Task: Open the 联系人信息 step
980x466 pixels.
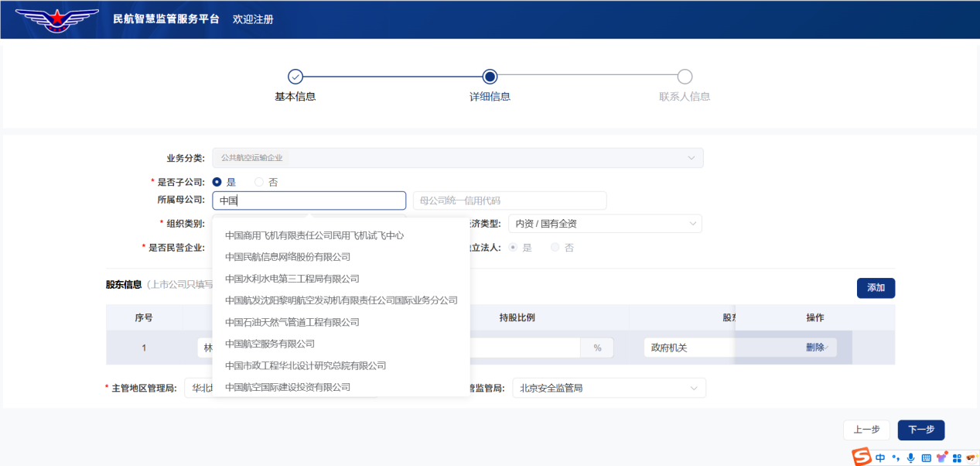Action: (x=685, y=85)
